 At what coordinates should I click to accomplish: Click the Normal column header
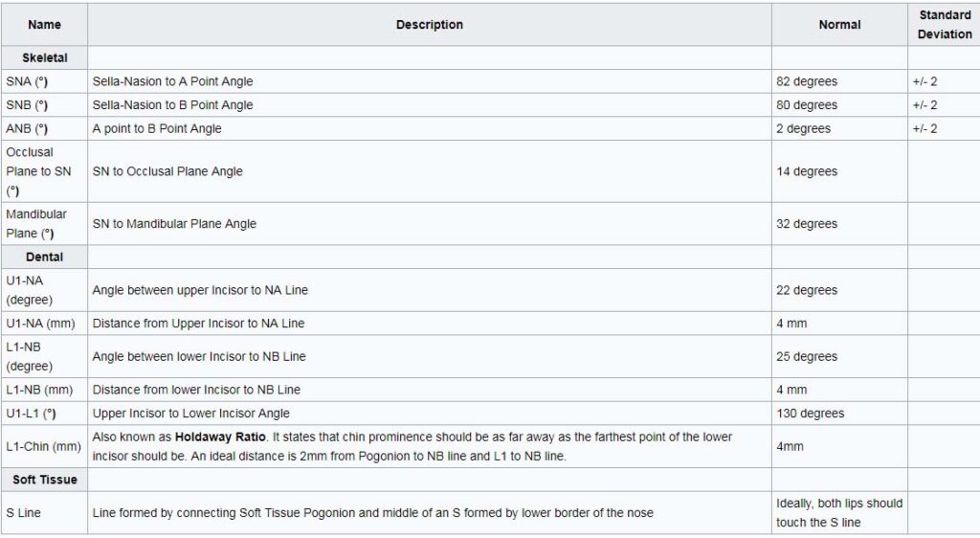tap(839, 25)
